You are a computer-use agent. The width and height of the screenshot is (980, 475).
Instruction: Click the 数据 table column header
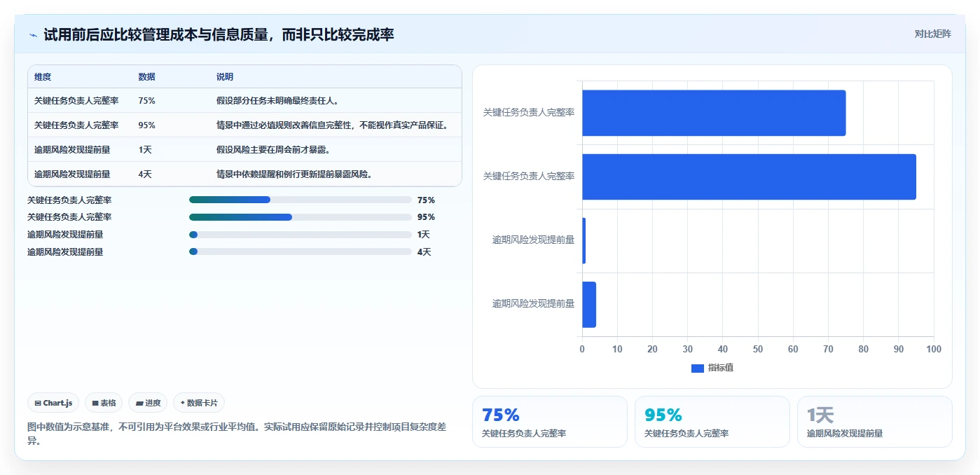point(147,77)
